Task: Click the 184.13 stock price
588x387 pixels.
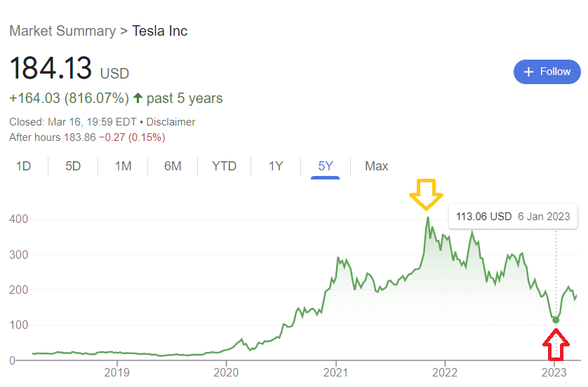Action: (51, 69)
